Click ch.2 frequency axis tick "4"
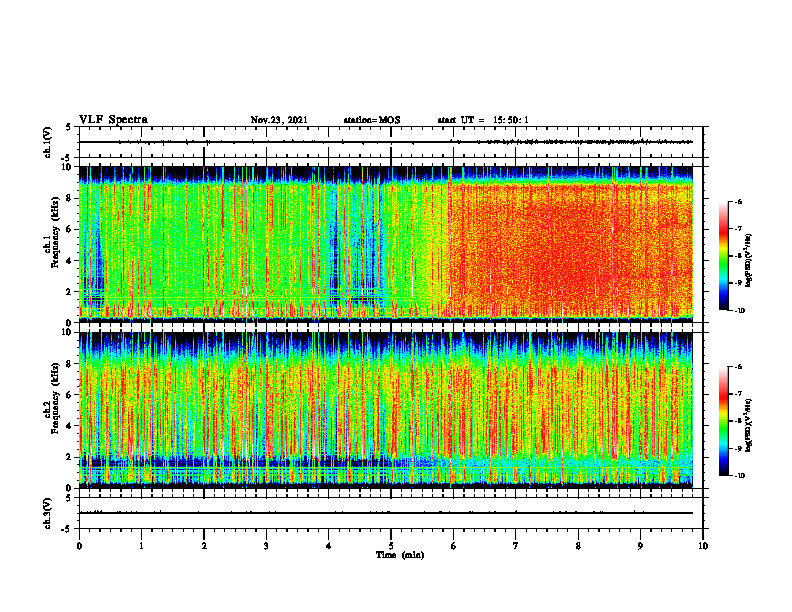 (x=70, y=426)
